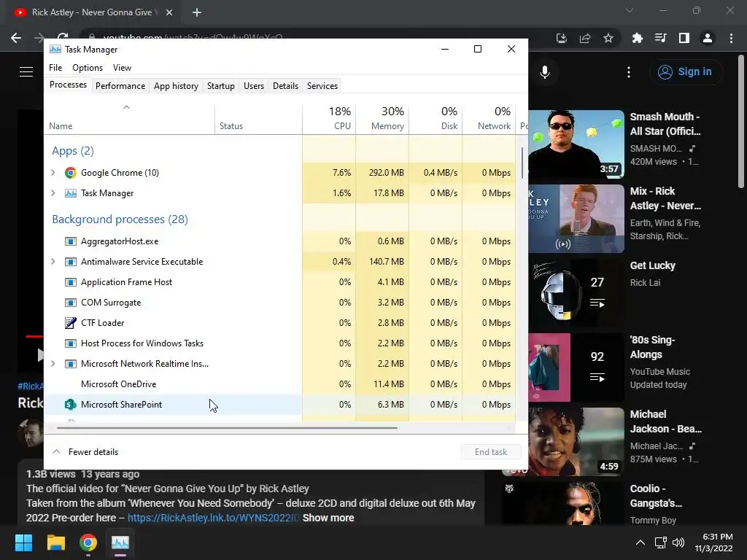Open Chrome profile avatar icon
Image resolution: width=747 pixels, height=560 pixels.
coord(708,38)
